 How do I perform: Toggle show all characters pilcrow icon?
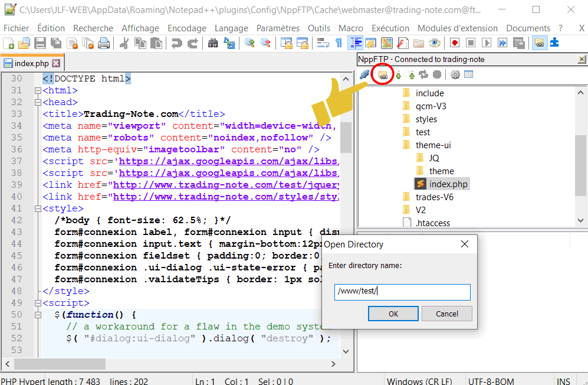339,43
